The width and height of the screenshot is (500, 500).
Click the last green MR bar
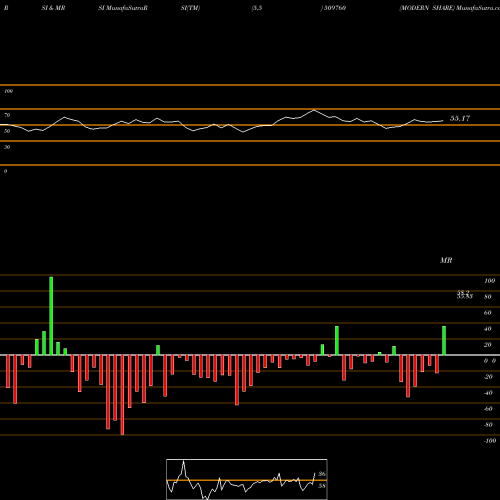[444, 340]
